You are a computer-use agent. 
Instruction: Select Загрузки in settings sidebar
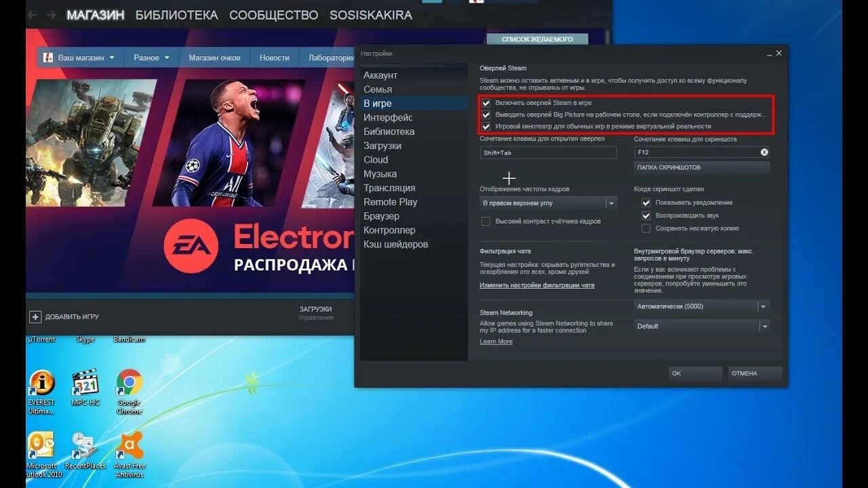point(382,146)
